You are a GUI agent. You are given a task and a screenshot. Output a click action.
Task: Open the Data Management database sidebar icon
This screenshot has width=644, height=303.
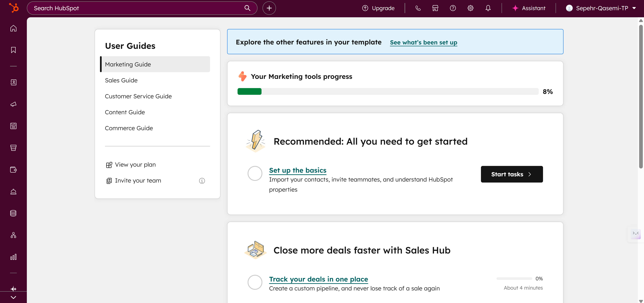click(x=13, y=213)
